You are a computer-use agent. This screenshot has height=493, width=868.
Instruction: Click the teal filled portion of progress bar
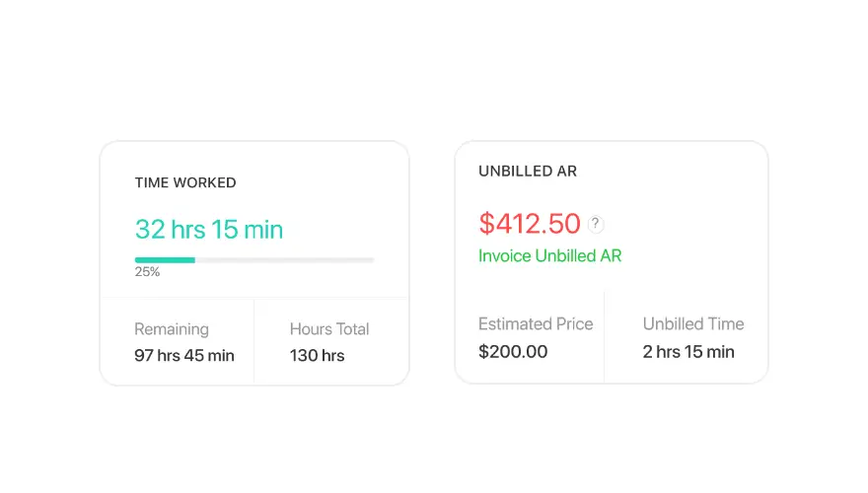click(165, 259)
